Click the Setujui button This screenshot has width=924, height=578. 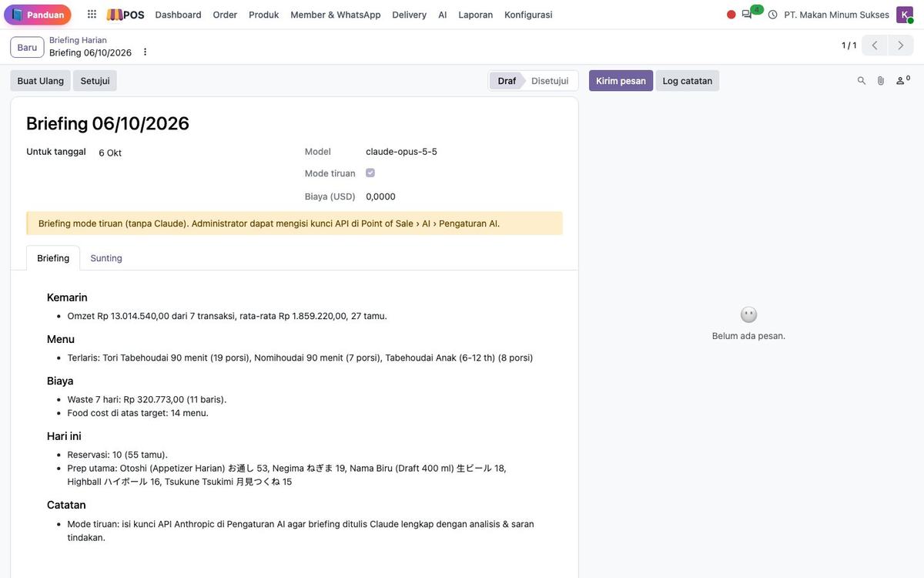click(x=95, y=81)
